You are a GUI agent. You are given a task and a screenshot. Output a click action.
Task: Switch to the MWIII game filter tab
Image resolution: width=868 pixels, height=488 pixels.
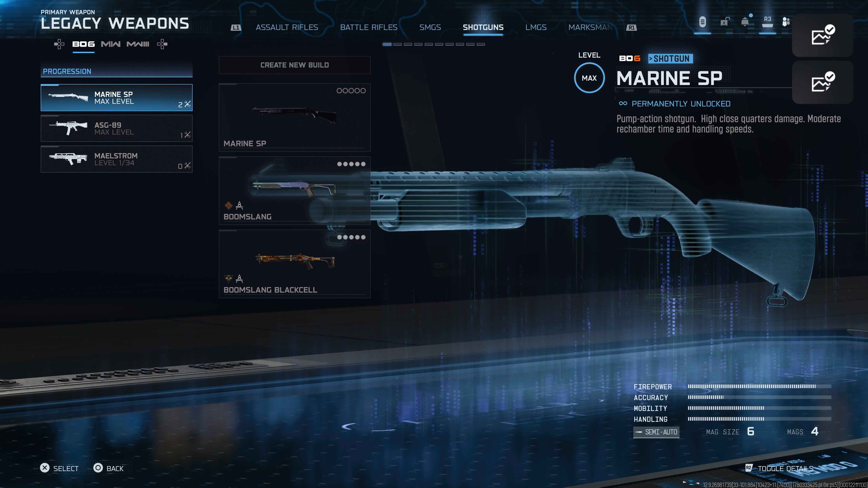pyautogui.click(x=138, y=44)
